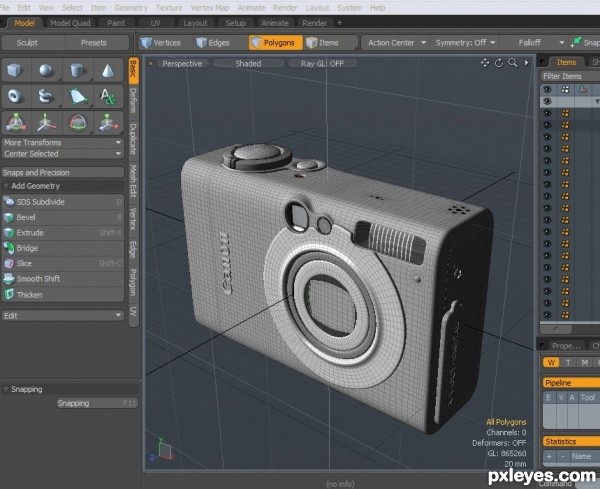Image resolution: width=600 pixels, height=489 pixels.
Task: Click the viewport pan icon
Action: point(485,63)
